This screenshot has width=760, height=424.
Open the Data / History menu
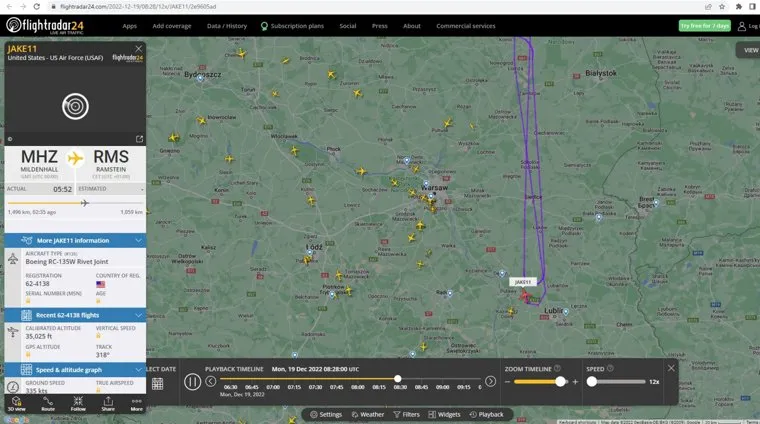[226, 26]
